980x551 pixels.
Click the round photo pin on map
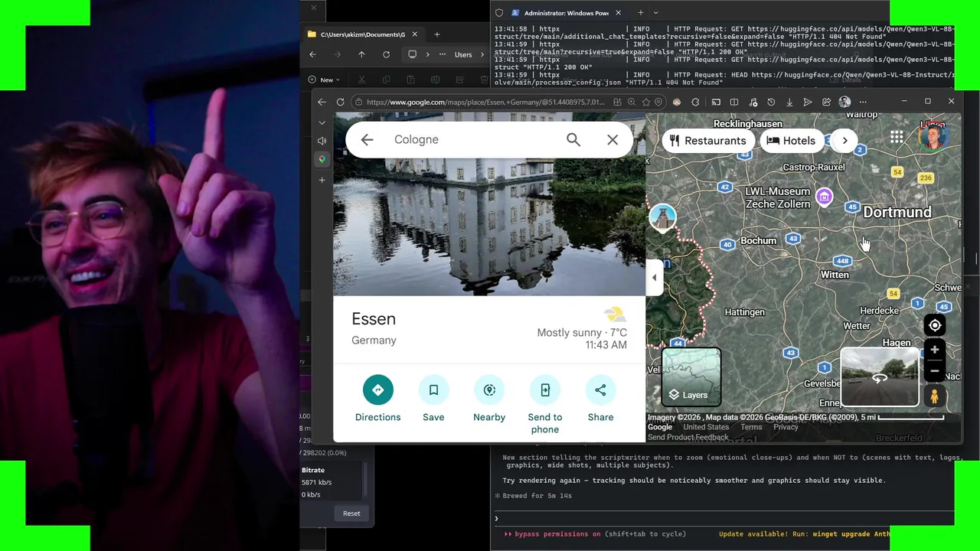click(662, 217)
